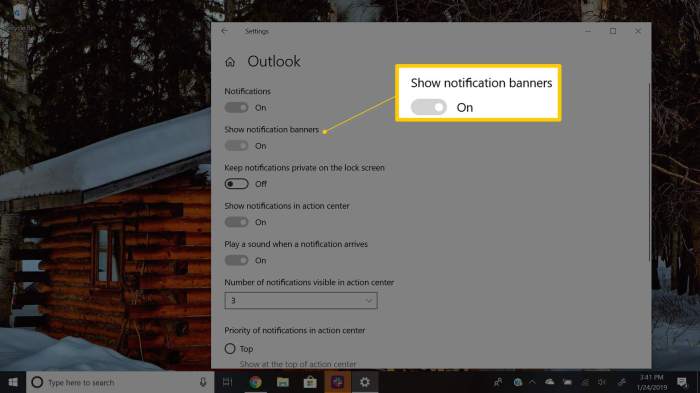This screenshot has width=700, height=393.
Task: Select the Top priority radio button
Action: (x=230, y=348)
